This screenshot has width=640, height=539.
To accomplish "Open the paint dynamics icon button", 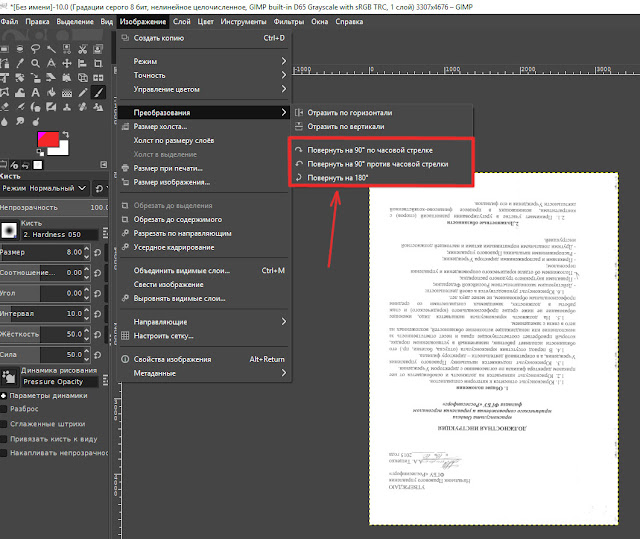I will click(x=9, y=377).
